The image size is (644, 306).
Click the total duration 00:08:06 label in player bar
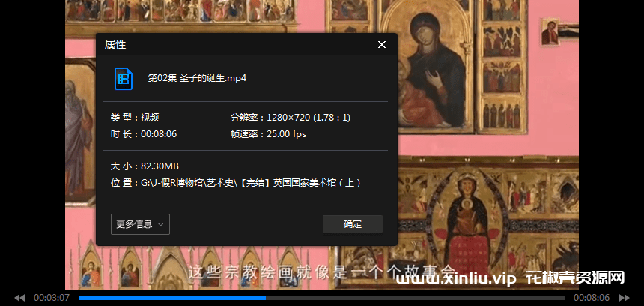592,298
